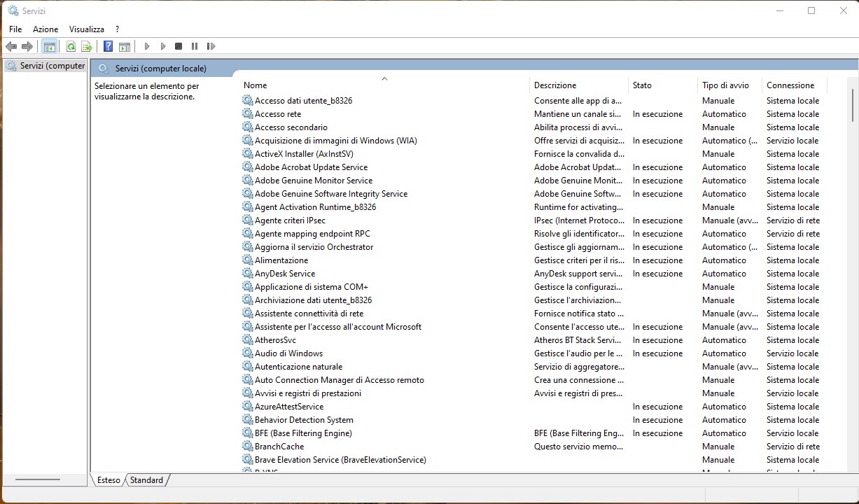Select BFE (Base Filtering Engine) service name
This screenshot has width=859, height=504.
click(x=303, y=433)
